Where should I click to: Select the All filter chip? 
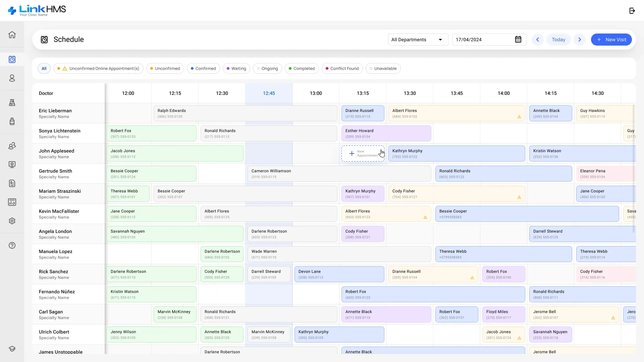pyautogui.click(x=44, y=68)
